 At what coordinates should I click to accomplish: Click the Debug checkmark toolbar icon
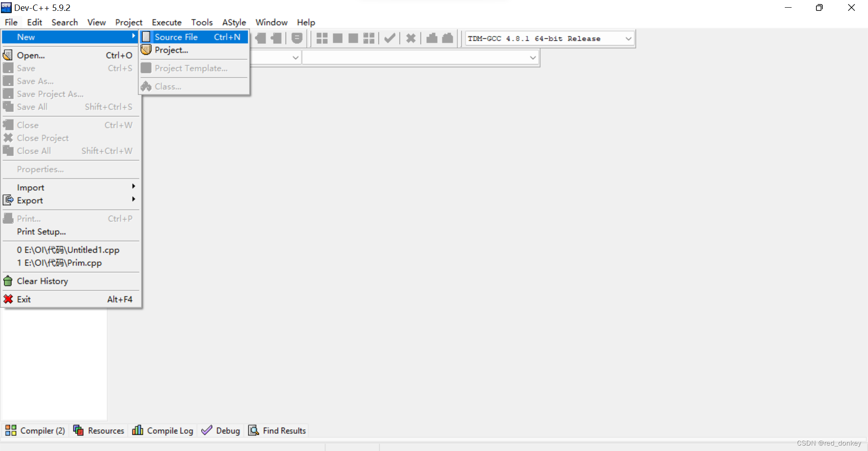(x=390, y=38)
